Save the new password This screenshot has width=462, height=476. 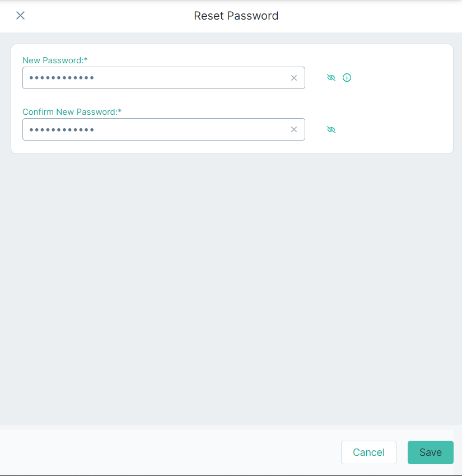(x=431, y=452)
